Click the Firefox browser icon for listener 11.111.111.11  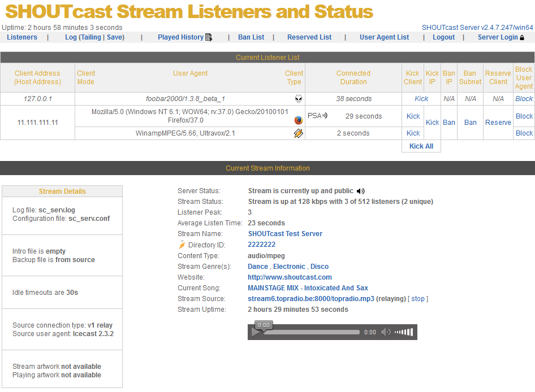[299, 120]
